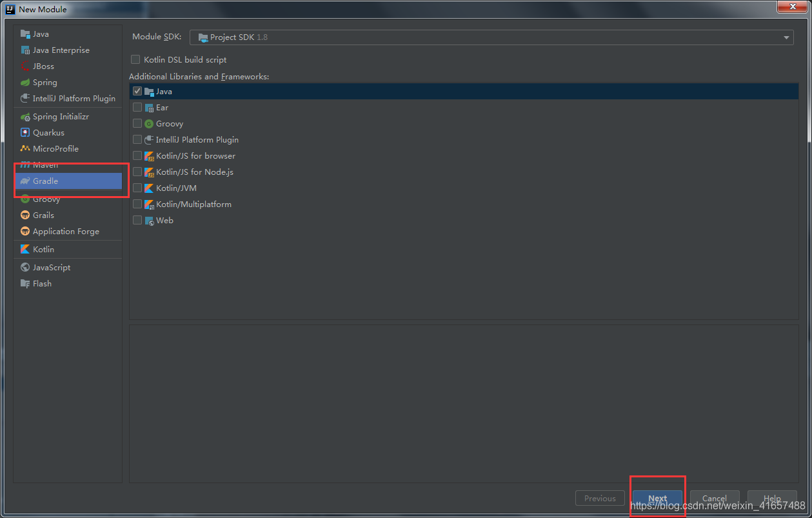Select Quarkus module type
This screenshot has height=518, width=812.
pyautogui.click(x=68, y=133)
